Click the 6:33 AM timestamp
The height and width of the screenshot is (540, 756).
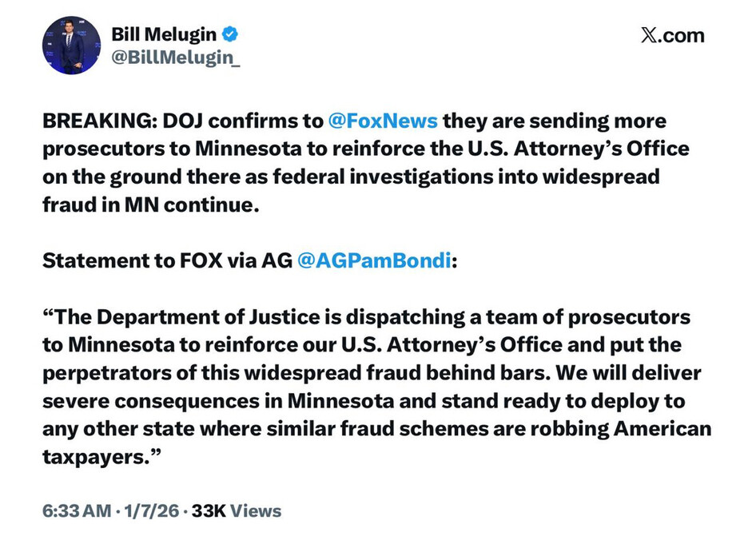[77, 510]
